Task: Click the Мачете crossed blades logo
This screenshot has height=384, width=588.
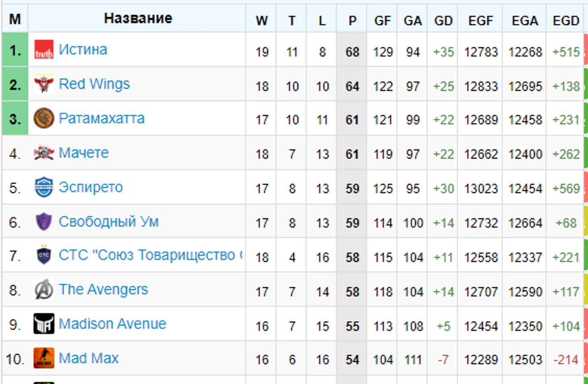Action: (x=43, y=153)
